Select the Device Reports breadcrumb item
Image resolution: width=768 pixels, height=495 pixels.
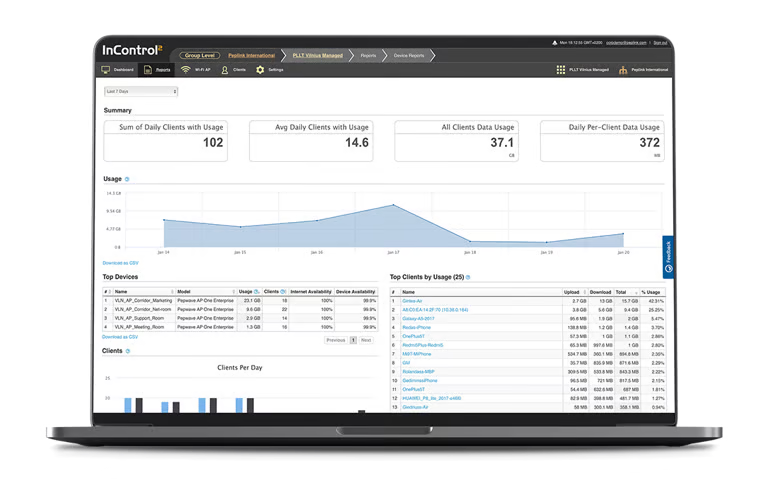(x=409, y=56)
